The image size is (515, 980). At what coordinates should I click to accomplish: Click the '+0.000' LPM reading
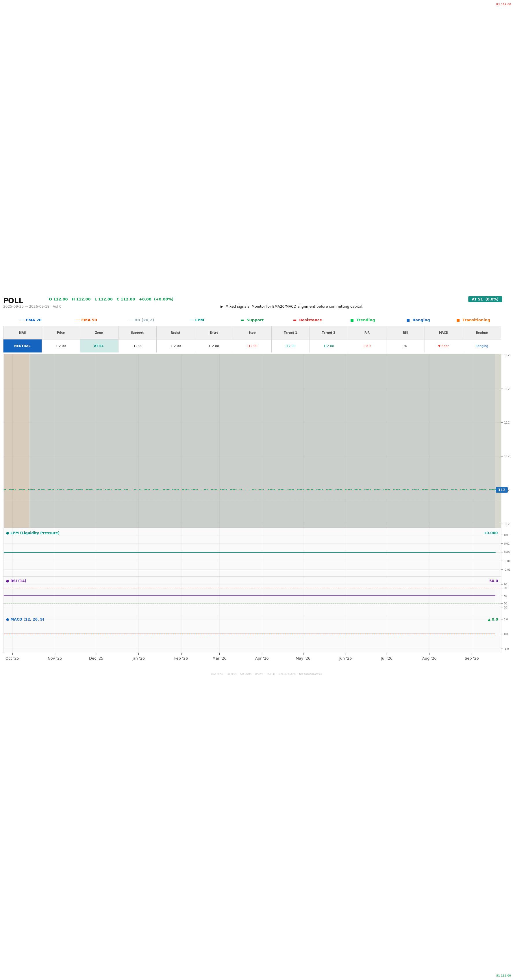coord(491,533)
